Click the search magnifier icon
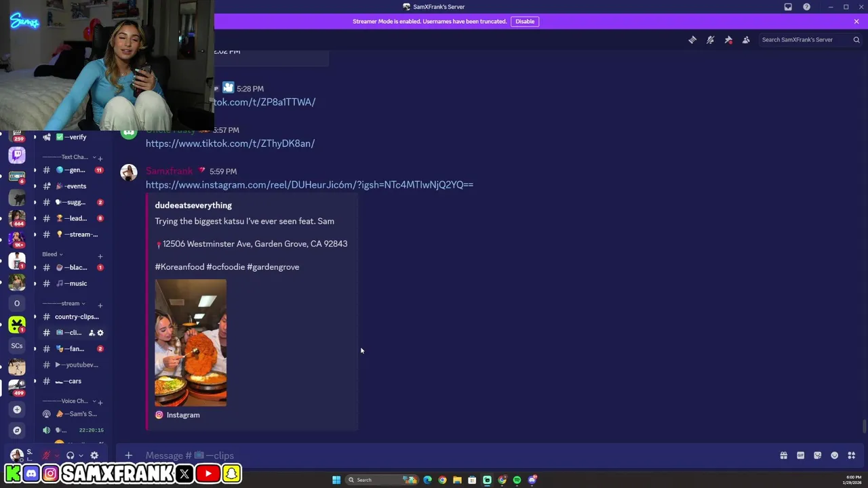This screenshot has width=868, height=488. [x=856, y=39]
